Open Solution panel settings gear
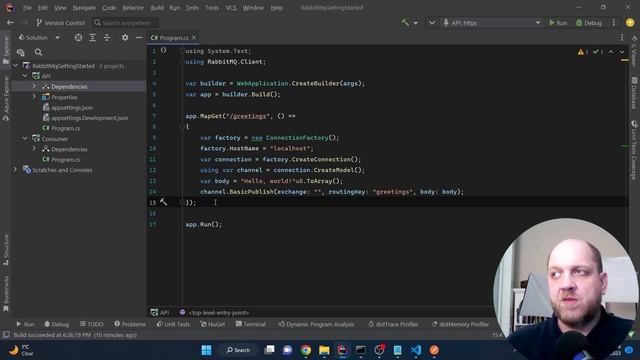640x360 pixels. (125, 38)
